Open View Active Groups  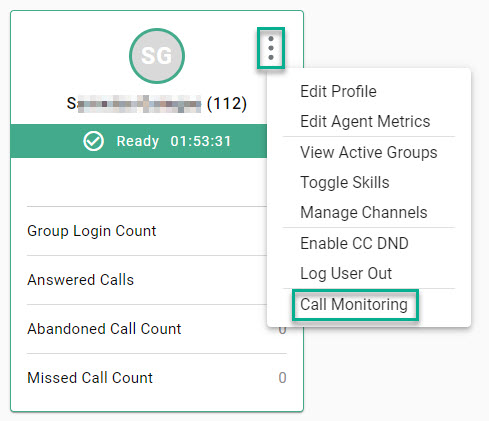[369, 152]
